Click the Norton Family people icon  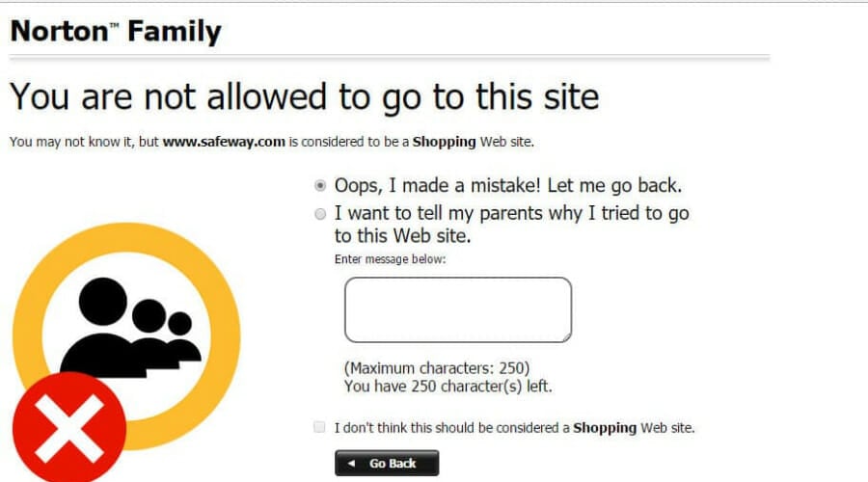pyautogui.click(x=131, y=327)
